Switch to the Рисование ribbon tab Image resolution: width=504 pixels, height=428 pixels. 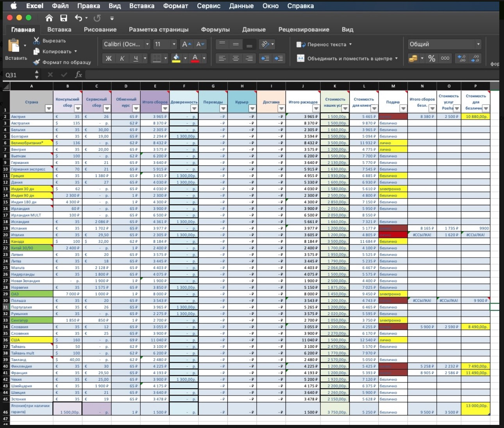click(100, 29)
